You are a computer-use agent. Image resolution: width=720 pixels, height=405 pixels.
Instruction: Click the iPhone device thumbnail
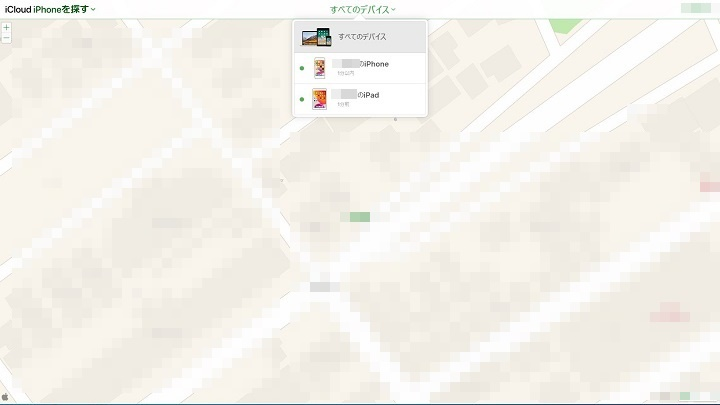tap(320, 68)
